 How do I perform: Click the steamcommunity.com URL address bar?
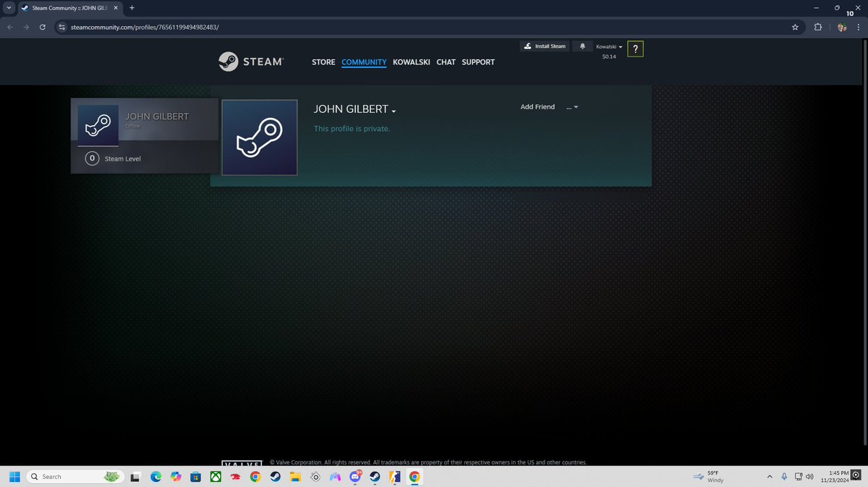pos(427,27)
